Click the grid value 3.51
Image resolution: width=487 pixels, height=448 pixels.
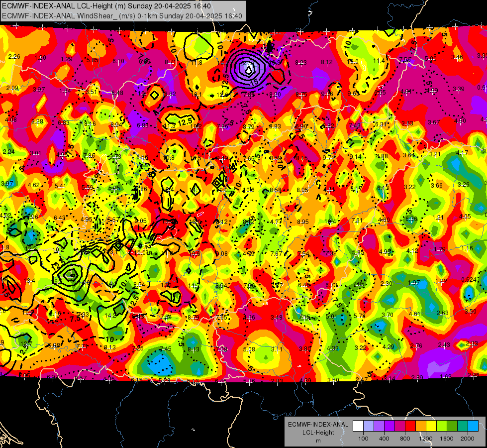pos(92,92)
